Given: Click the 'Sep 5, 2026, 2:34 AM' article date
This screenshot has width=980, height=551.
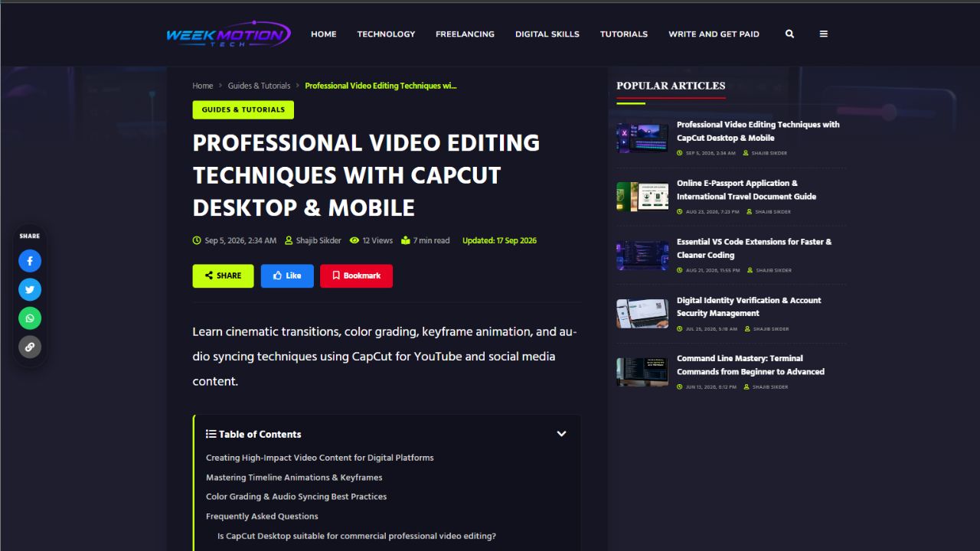Looking at the screenshot, I should tap(240, 240).
